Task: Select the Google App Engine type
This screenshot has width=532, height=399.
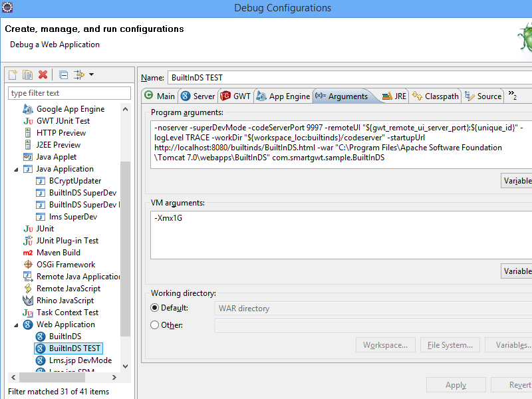Action: coord(70,109)
